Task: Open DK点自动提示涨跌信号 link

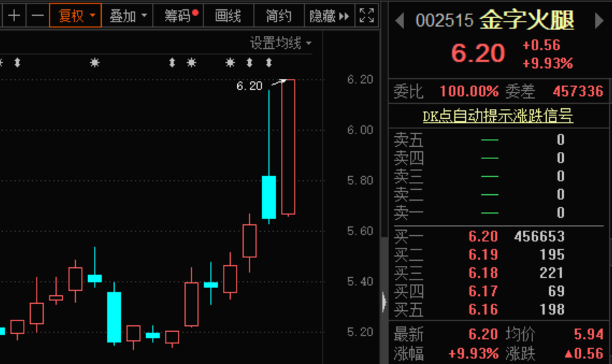Action: (497, 116)
